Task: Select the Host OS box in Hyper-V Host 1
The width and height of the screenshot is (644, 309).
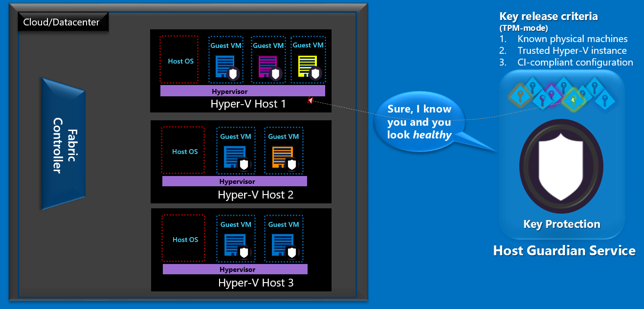Action: pyautogui.click(x=179, y=59)
